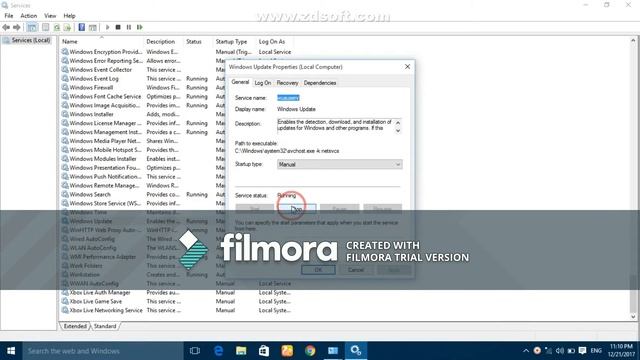Toggle the Show/Hide Action Pane icon
This screenshot has width=640, height=360.
point(93,27)
